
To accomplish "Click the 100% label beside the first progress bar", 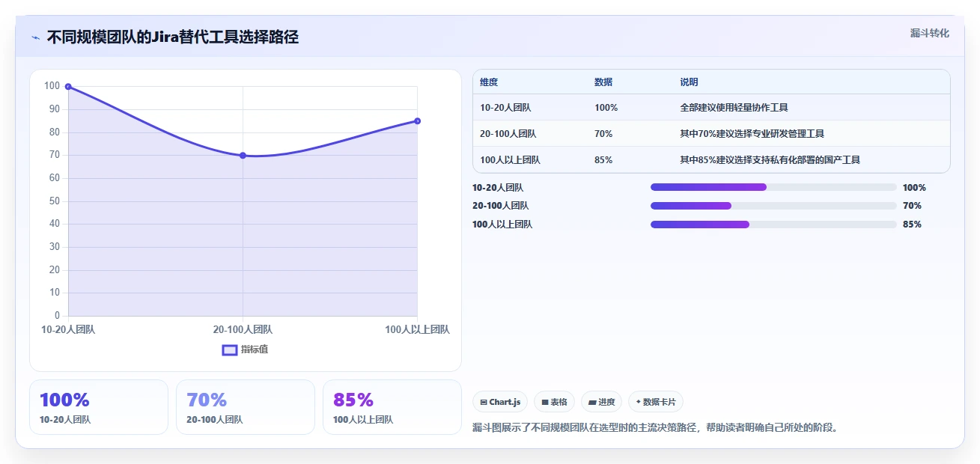I will [914, 188].
